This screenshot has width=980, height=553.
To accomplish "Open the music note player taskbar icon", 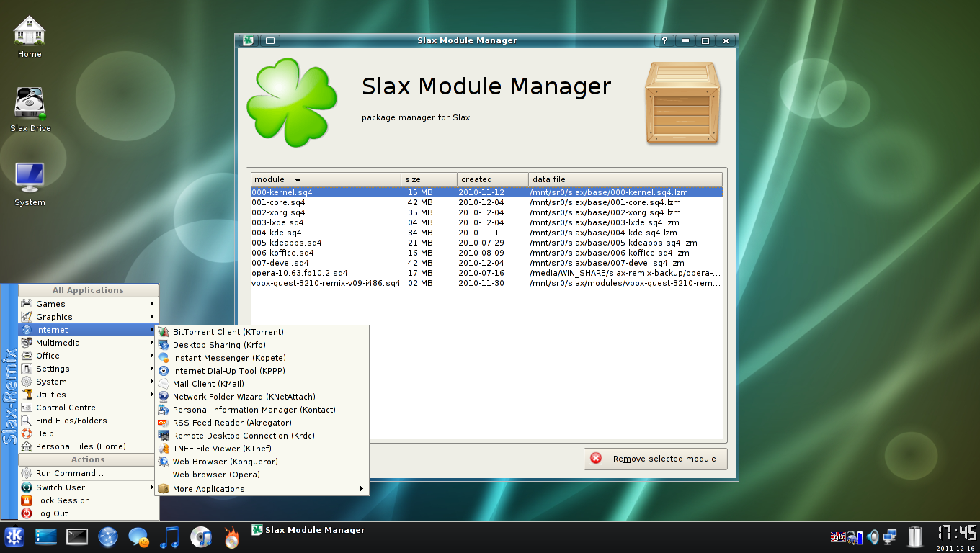I will (169, 537).
